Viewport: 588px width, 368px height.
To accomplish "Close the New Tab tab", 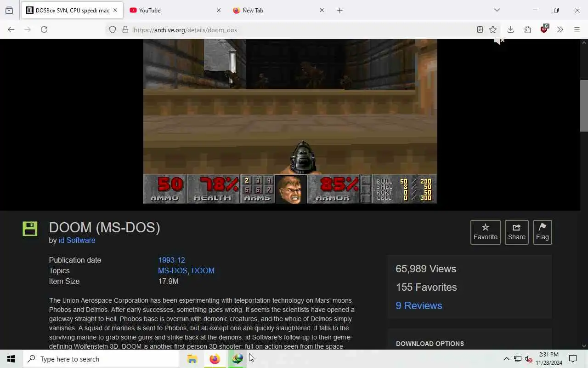I will [x=322, y=10].
